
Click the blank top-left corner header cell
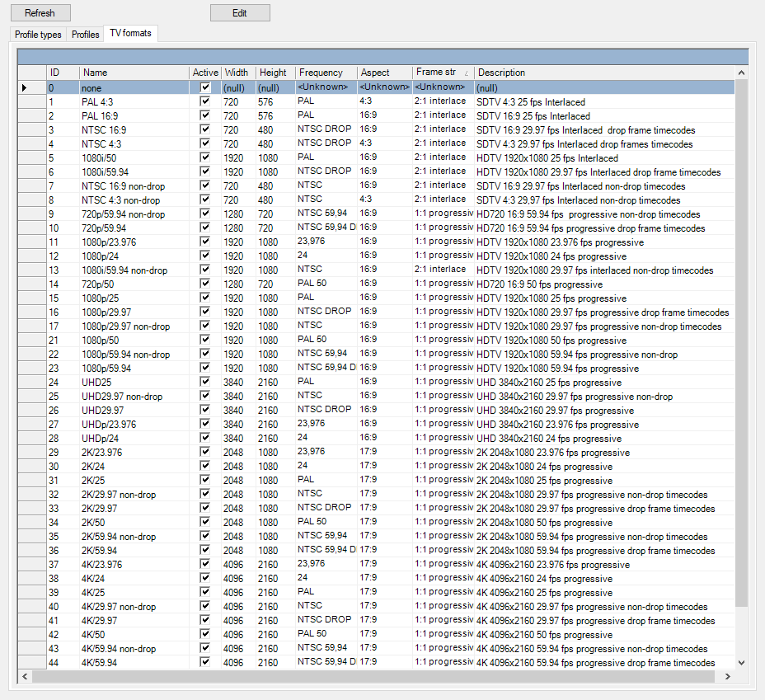coord(32,73)
